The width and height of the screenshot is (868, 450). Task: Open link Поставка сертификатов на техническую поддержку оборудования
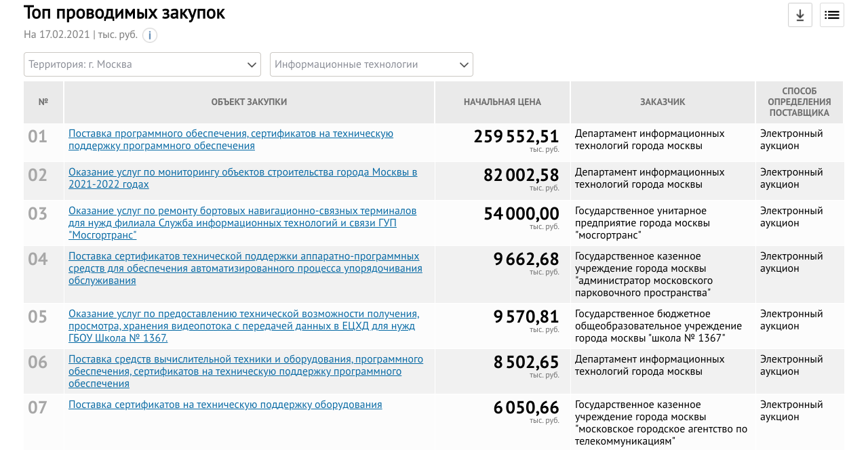point(225,405)
